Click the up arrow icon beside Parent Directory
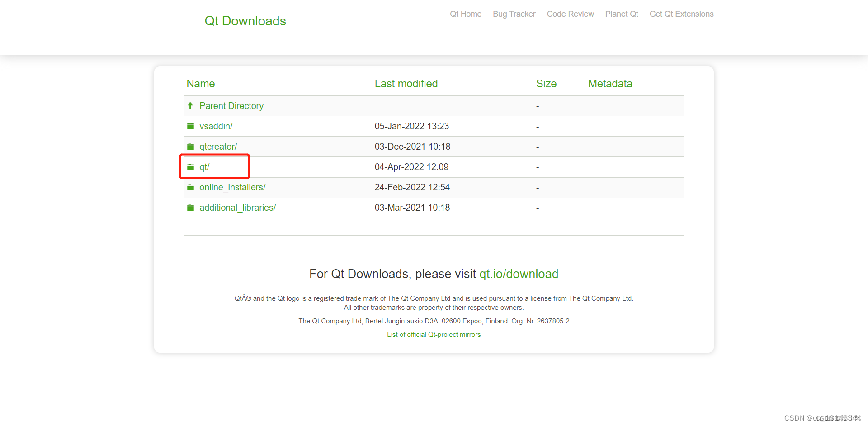 pyautogui.click(x=190, y=105)
